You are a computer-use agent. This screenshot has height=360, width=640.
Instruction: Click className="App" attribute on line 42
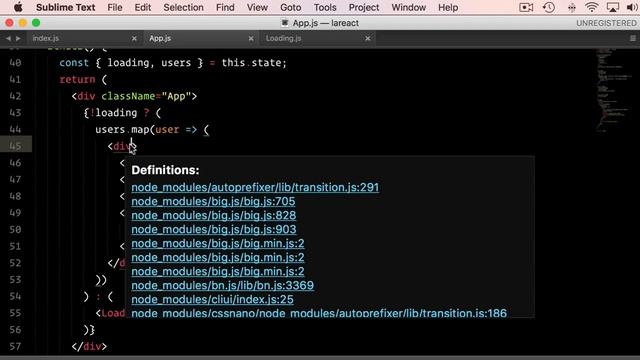coord(146,96)
